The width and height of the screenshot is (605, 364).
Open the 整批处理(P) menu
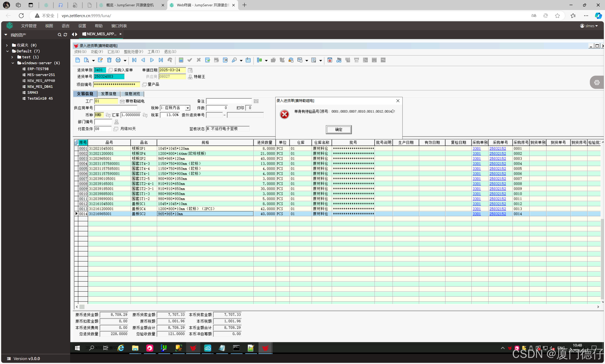(x=133, y=52)
